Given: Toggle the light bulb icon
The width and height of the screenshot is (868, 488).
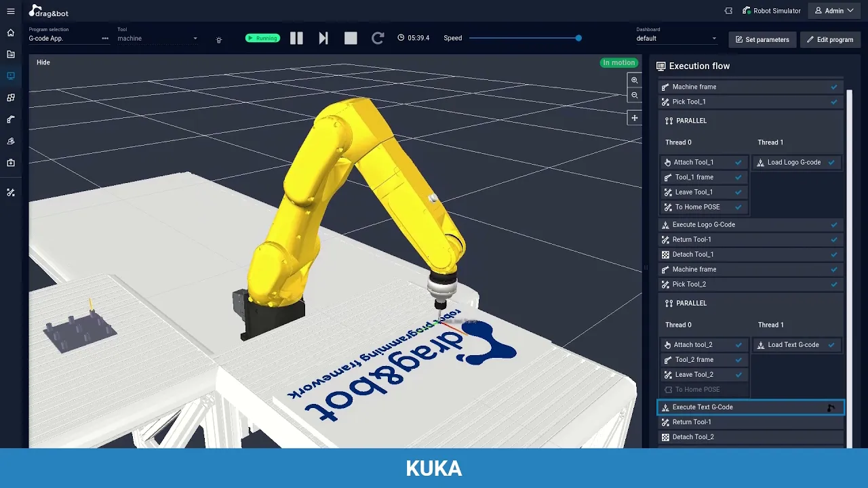Looking at the screenshot, I should (218, 40).
